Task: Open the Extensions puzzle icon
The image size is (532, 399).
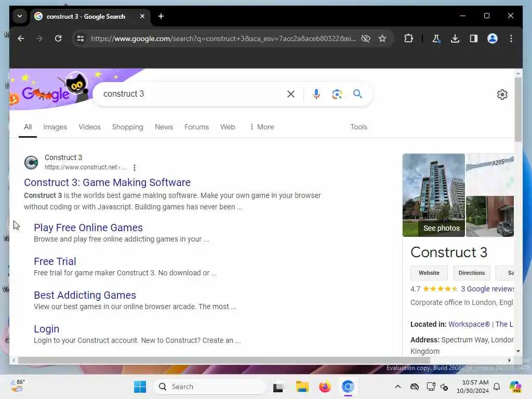Action: [x=408, y=38]
